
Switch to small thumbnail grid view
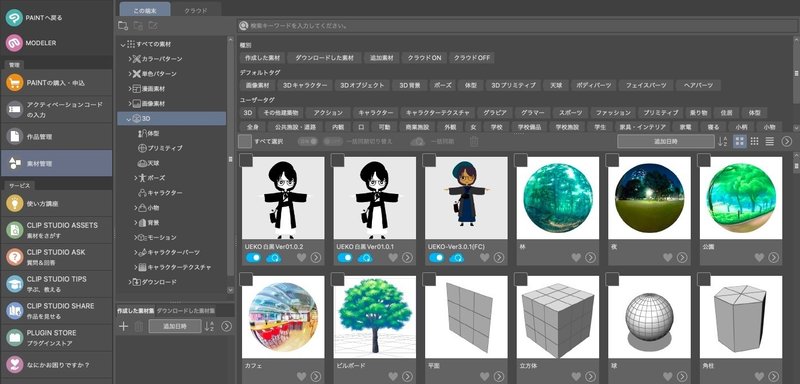755,141
